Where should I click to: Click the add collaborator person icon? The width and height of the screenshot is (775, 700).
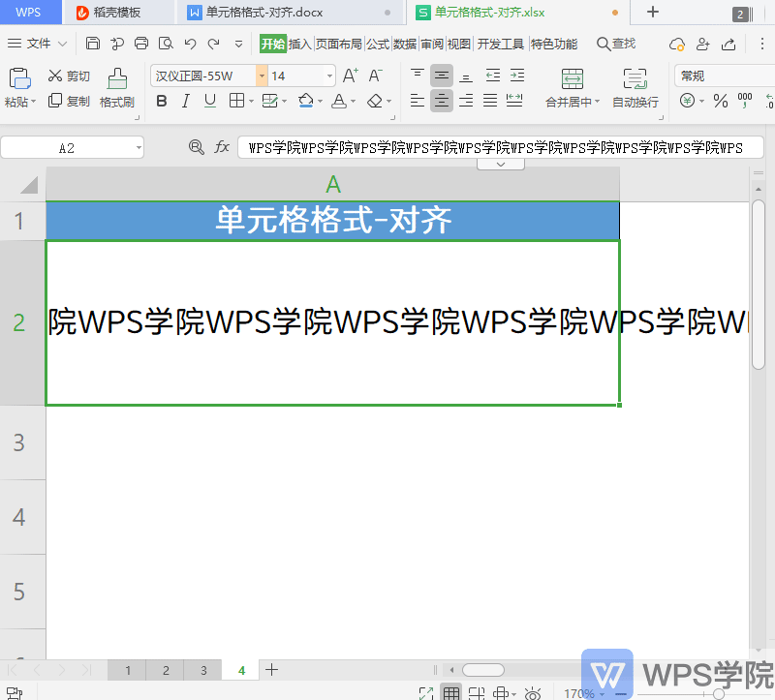pyautogui.click(x=702, y=44)
